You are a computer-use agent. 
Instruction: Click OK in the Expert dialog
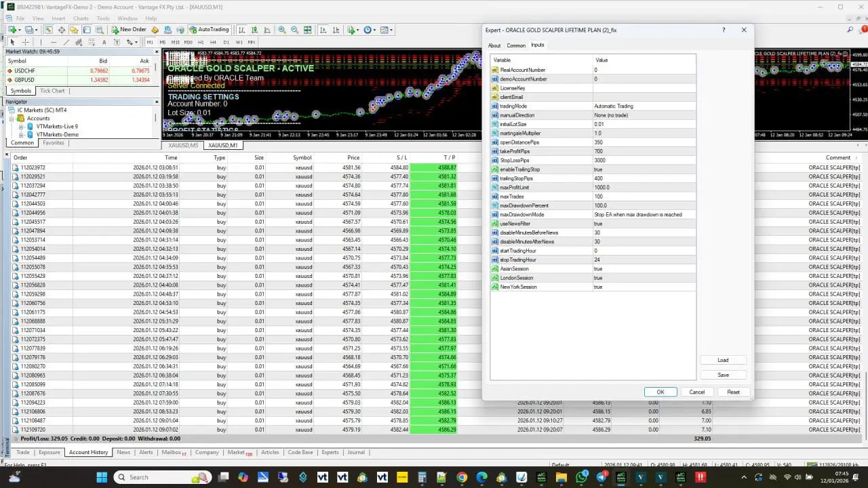tap(660, 392)
